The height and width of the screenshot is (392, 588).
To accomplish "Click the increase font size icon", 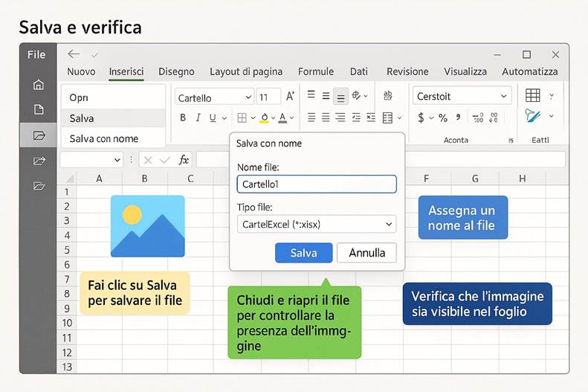I will click(x=290, y=97).
